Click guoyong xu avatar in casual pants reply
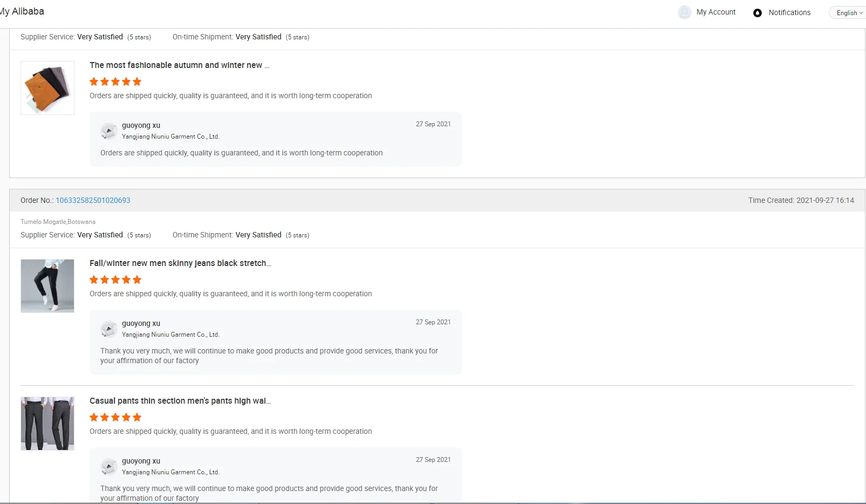The image size is (866, 504). 109,466
